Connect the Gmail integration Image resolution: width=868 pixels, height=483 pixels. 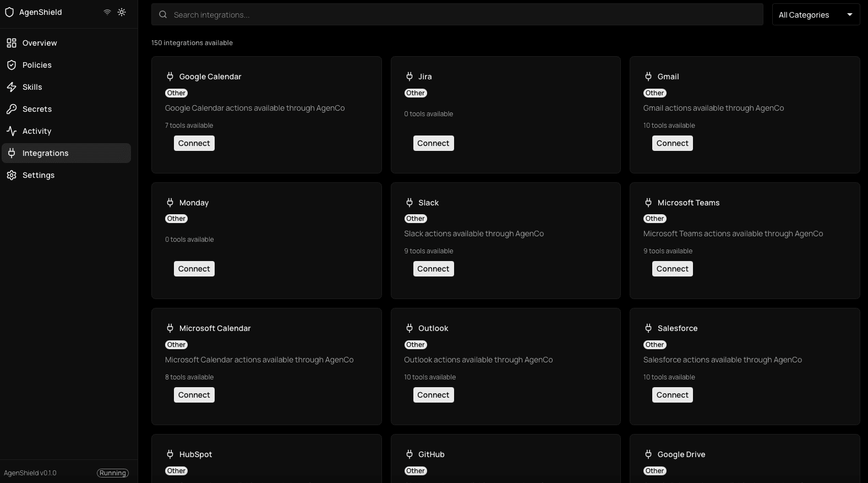pyautogui.click(x=673, y=143)
